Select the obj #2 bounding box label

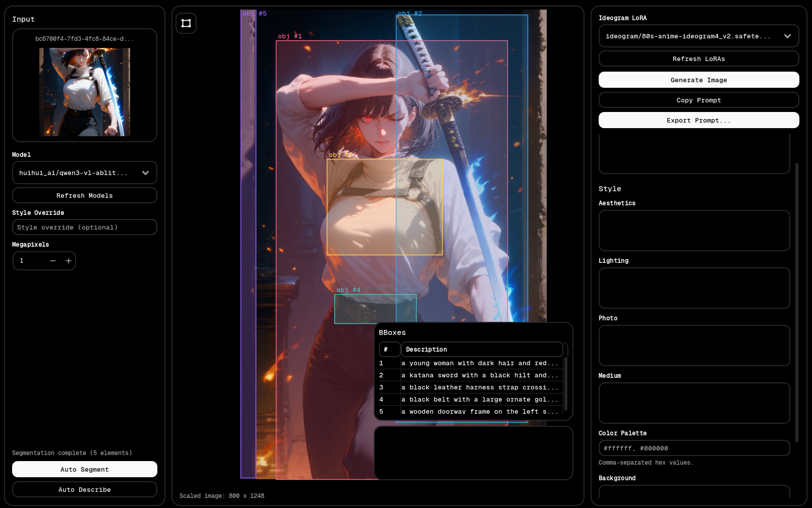[x=410, y=14]
